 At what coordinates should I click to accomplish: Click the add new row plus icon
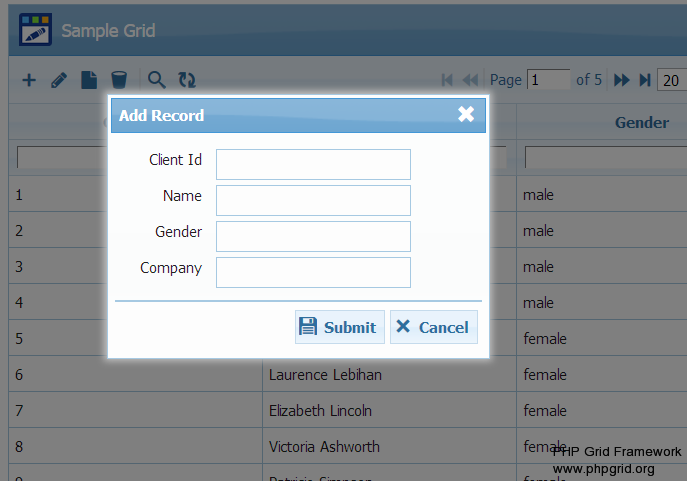pyautogui.click(x=29, y=80)
